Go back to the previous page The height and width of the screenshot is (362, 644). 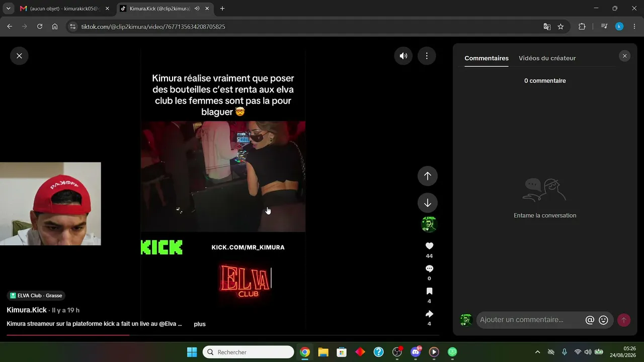[10, 27]
